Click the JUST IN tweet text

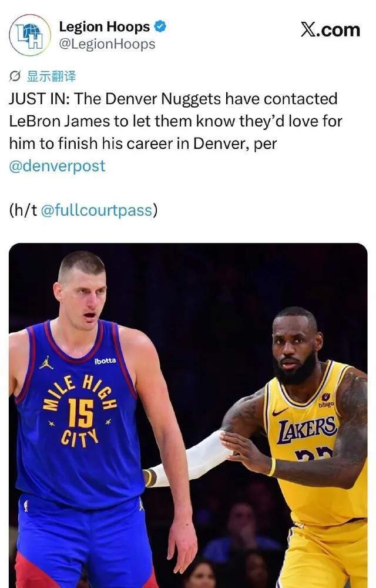[176, 121]
